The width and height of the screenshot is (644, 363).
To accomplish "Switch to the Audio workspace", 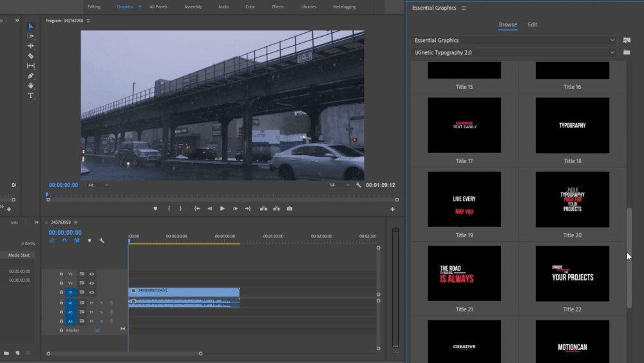I will [x=223, y=7].
